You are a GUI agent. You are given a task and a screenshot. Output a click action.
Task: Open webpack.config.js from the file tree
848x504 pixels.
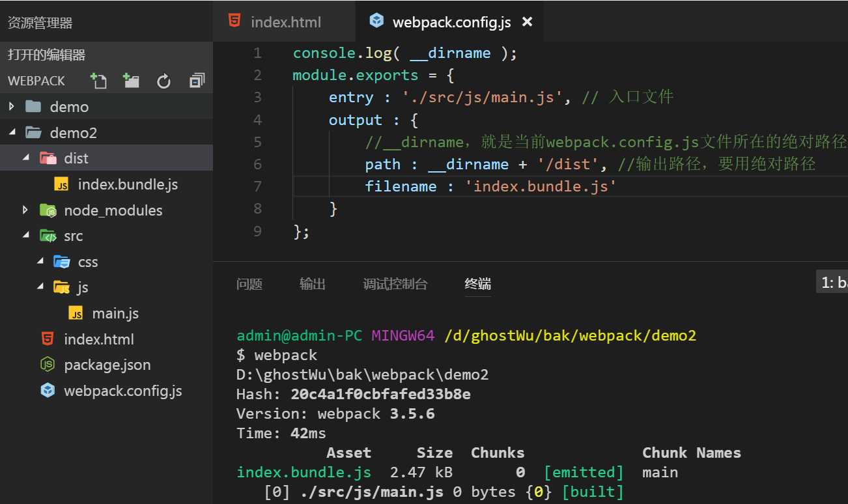(x=123, y=391)
